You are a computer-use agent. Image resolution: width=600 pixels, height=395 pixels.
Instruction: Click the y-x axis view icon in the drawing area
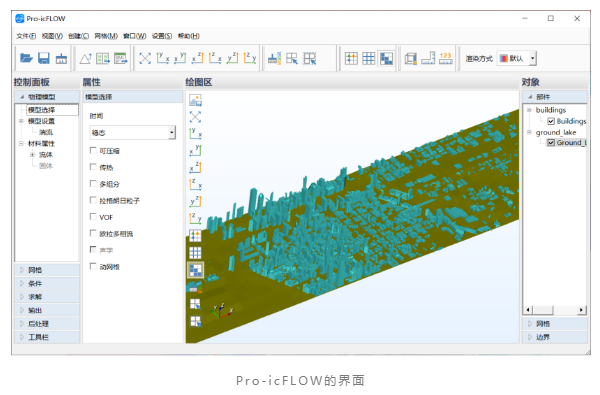[x=195, y=133]
